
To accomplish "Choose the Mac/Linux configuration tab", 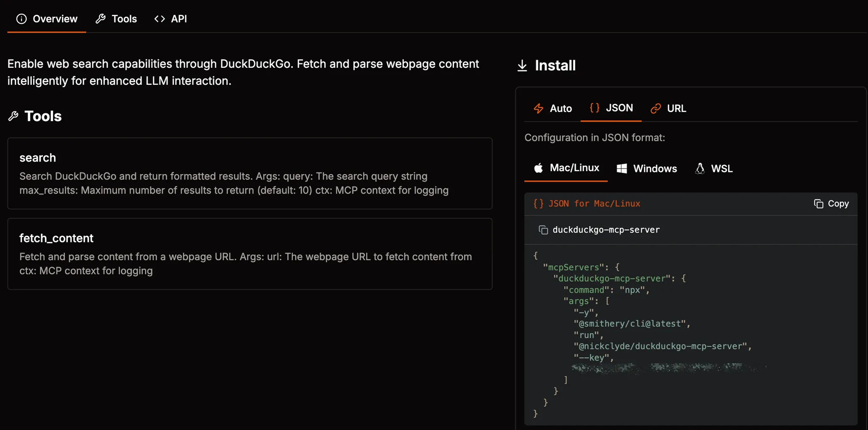I will point(566,168).
